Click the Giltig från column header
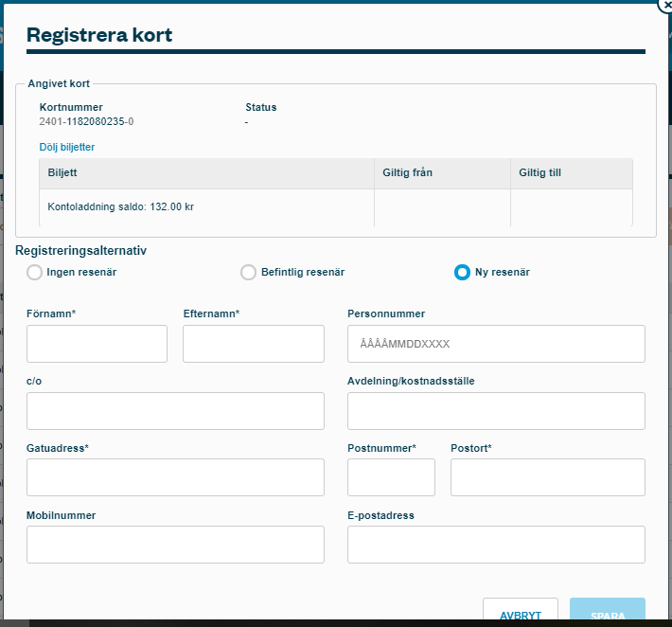 click(x=407, y=173)
